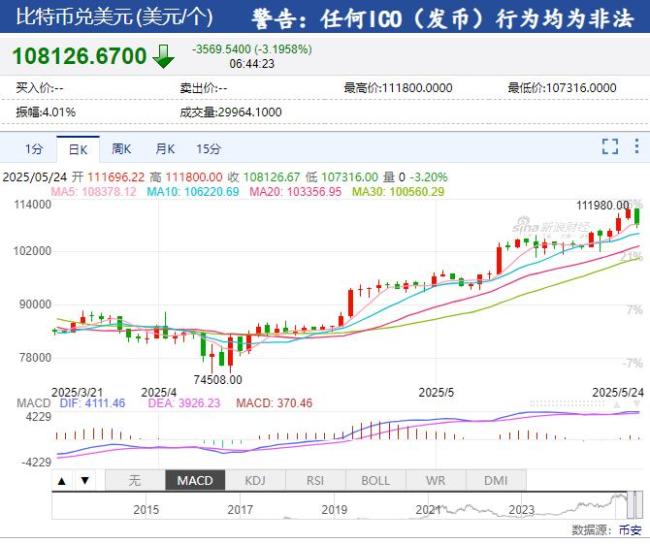Click the 74508.00 low price marker
This screenshot has width=650, height=544.
(x=218, y=379)
